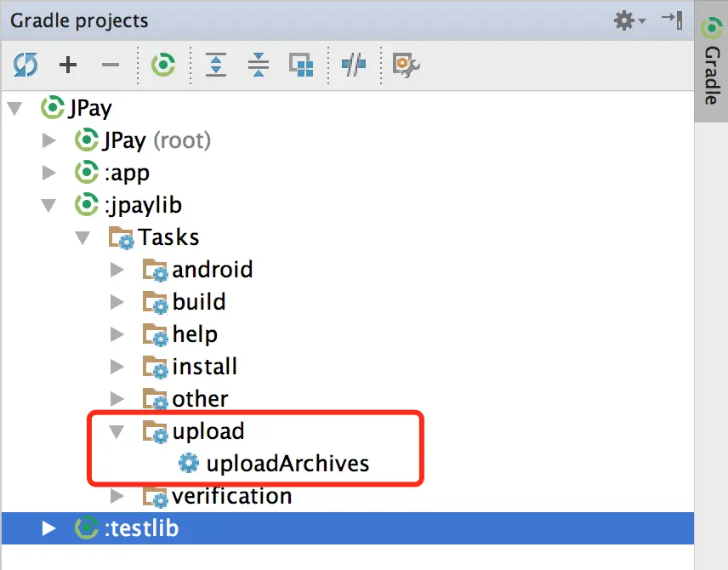Select the uploadArchives task
Screen dimensions: 728x570
pyautogui.click(x=287, y=464)
